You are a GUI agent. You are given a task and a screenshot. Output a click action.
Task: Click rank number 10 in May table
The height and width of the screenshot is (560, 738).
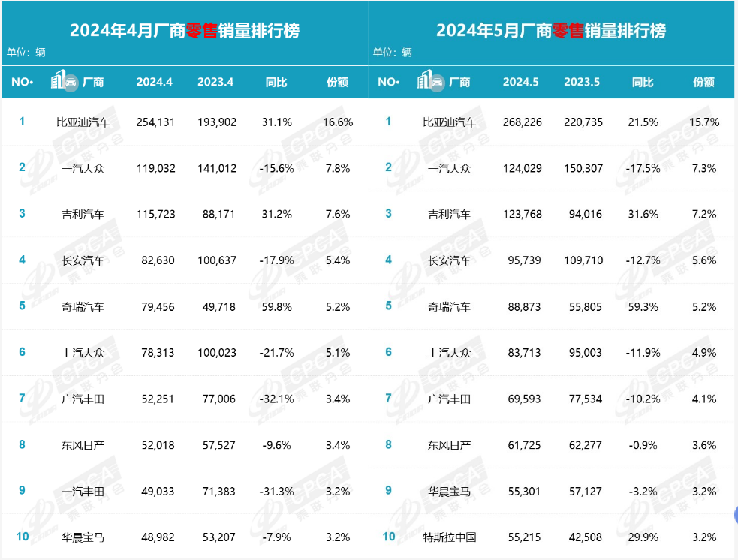(388, 537)
